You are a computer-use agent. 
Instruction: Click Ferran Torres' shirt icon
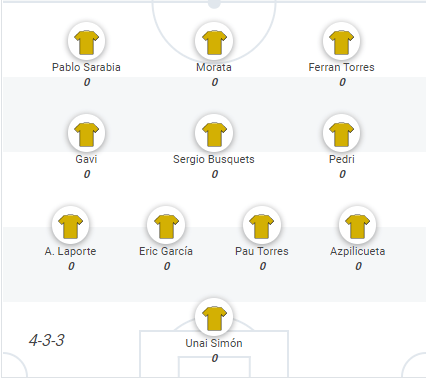click(x=342, y=41)
